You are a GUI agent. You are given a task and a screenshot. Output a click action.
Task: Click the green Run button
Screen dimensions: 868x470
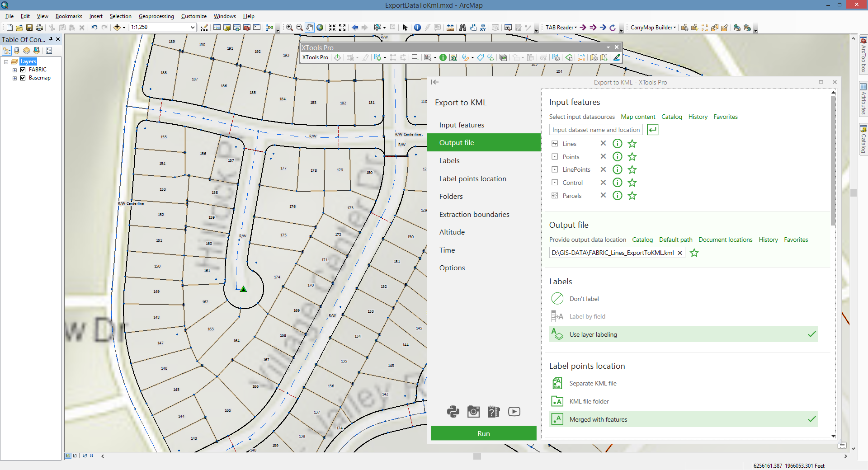tap(483, 433)
